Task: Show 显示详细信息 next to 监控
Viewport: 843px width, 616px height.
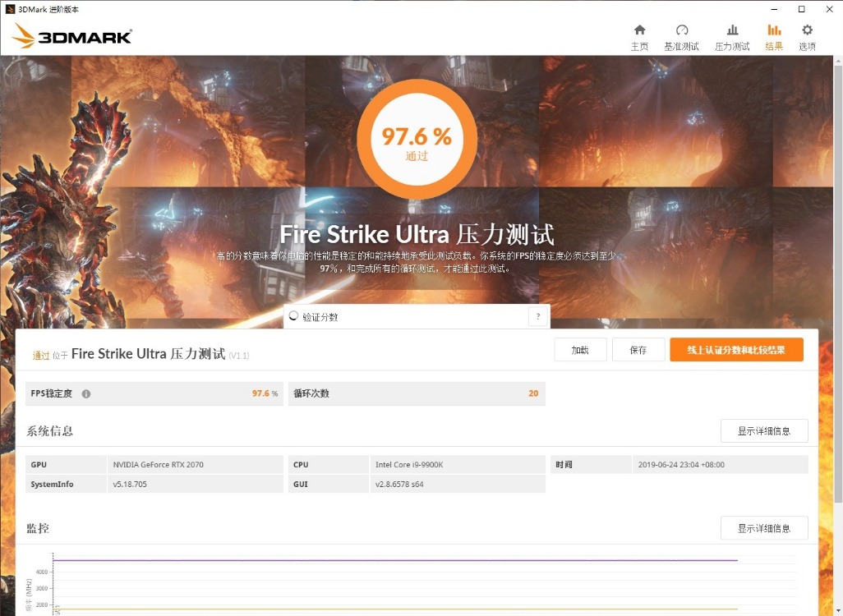Action: pyautogui.click(x=763, y=527)
